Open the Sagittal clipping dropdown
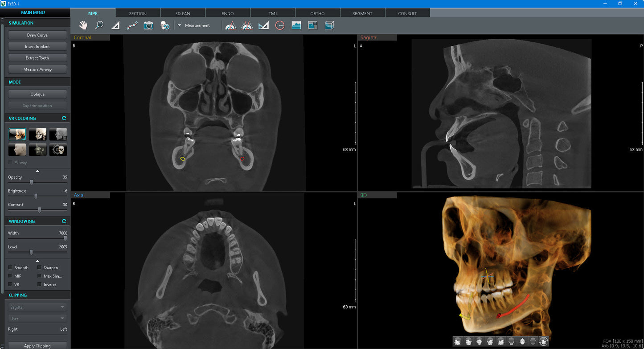This screenshot has height=349, width=644. pyautogui.click(x=37, y=307)
